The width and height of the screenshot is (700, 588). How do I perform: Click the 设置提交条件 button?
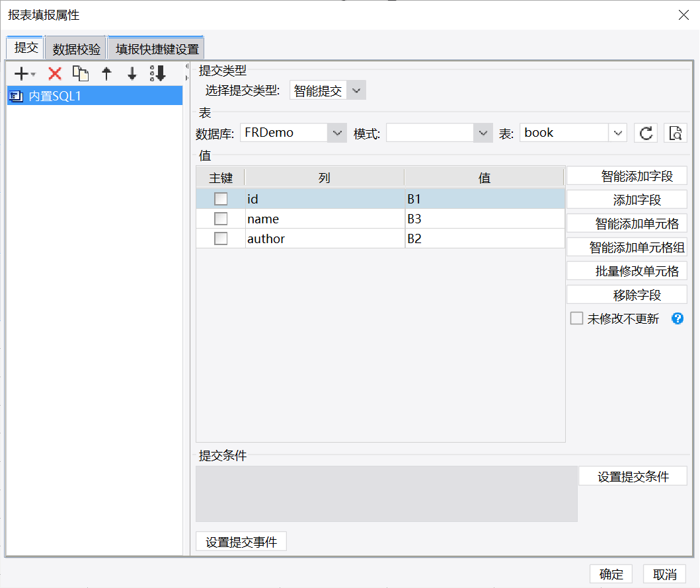[633, 477]
